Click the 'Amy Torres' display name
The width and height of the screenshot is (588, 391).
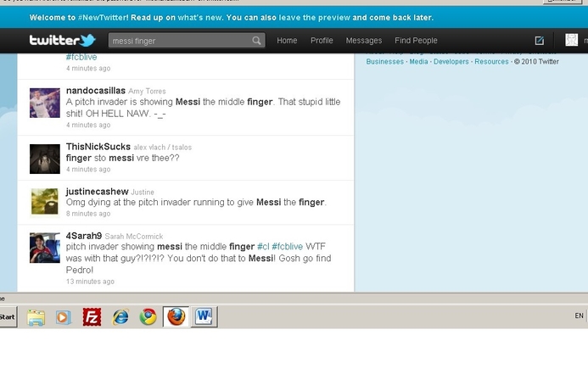coord(147,91)
